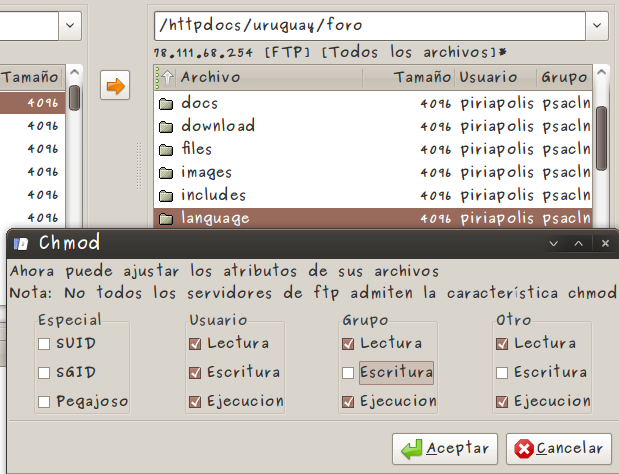This screenshot has width=619, height=474.
Task: Click the left panel Tamaño column header
Action: 32,77
